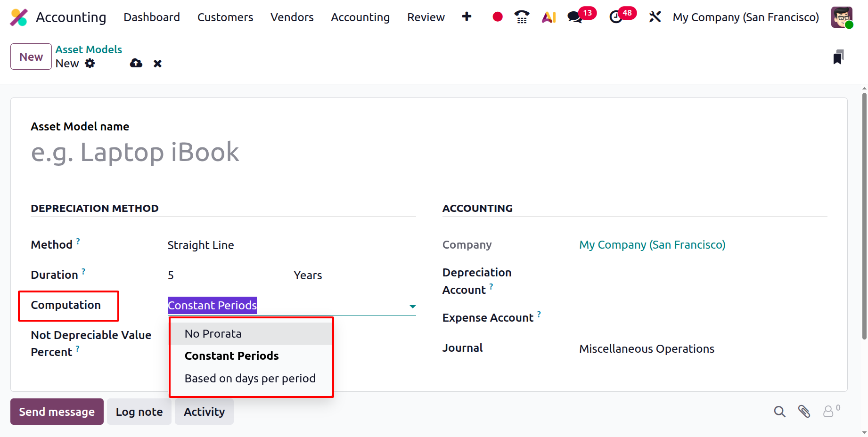Open the VoIP phone icon
Viewport: 868px width, 437px height.
[522, 17]
